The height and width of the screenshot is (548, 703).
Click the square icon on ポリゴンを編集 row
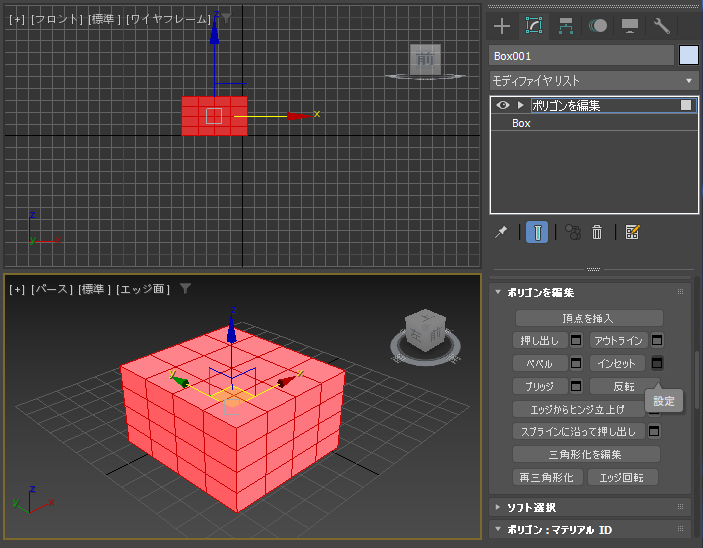click(x=686, y=105)
